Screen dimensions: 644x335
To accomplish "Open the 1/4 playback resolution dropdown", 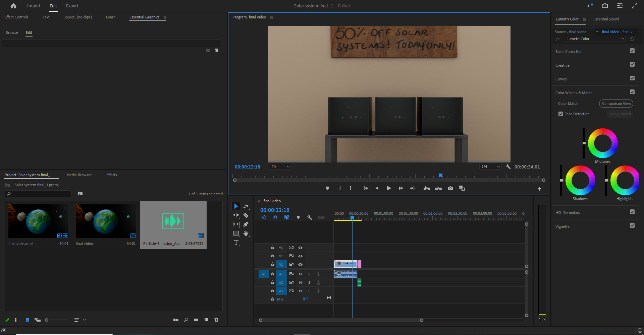I will (x=490, y=167).
